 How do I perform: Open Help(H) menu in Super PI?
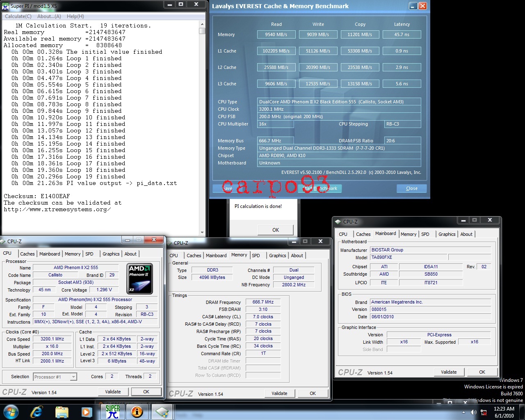pos(75,16)
